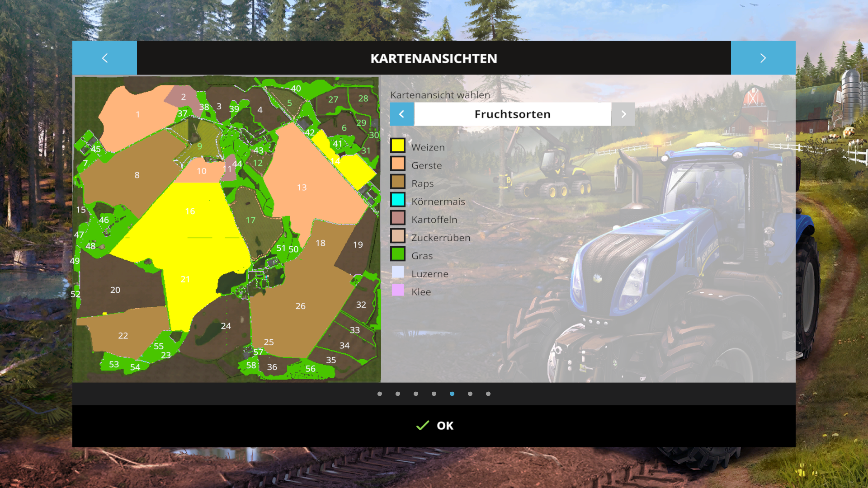Click the Kartoffeln legend label
The height and width of the screenshot is (488, 868).
tap(434, 220)
